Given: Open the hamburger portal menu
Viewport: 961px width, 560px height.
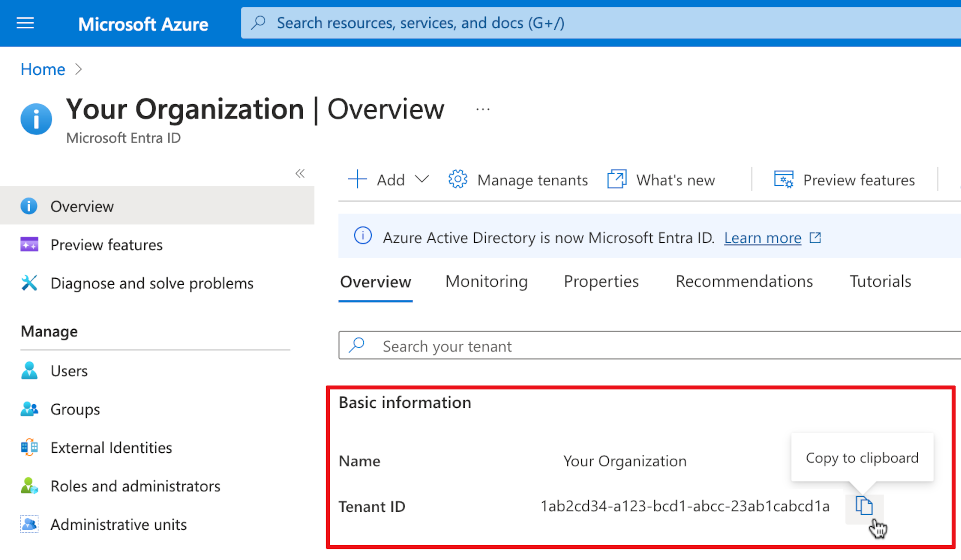Looking at the screenshot, I should tap(26, 23).
